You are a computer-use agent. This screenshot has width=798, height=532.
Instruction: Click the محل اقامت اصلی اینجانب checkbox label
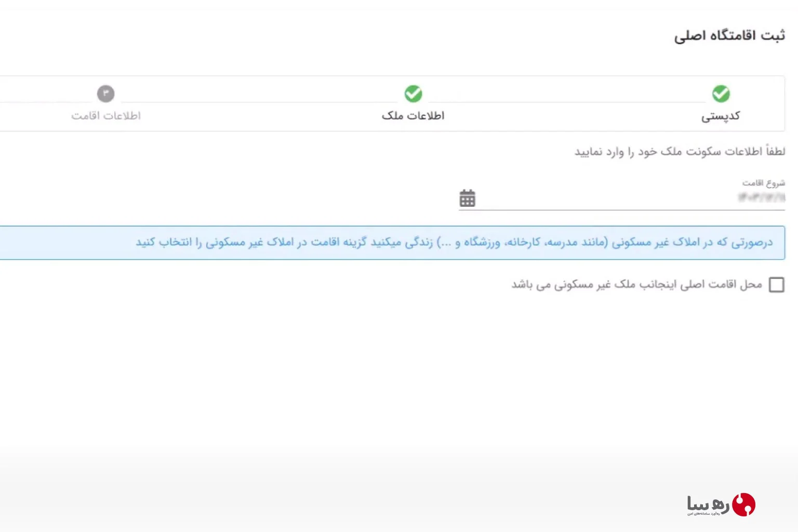636,285
